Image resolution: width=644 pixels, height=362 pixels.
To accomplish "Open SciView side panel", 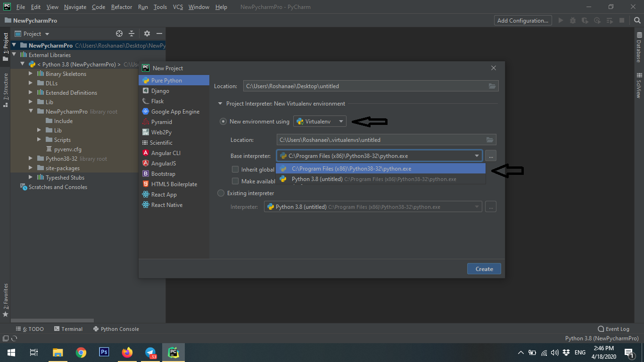I will pyautogui.click(x=639, y=85).
